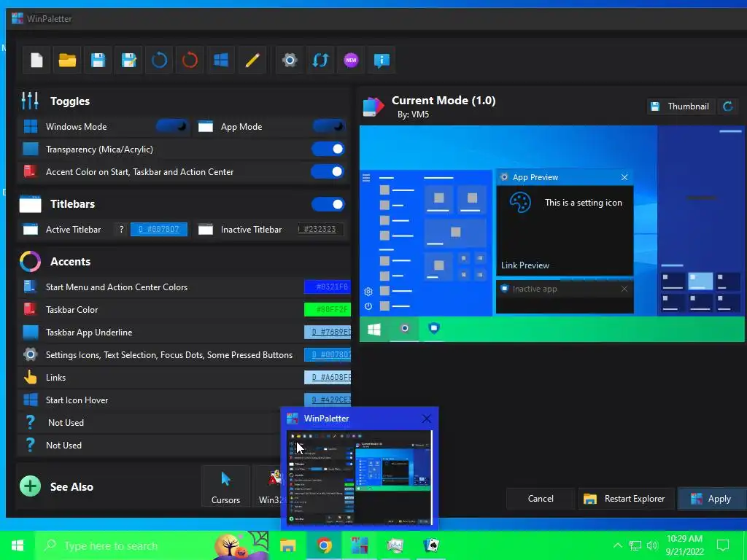Open Google Chrome from the taskbar

[324, 545]
